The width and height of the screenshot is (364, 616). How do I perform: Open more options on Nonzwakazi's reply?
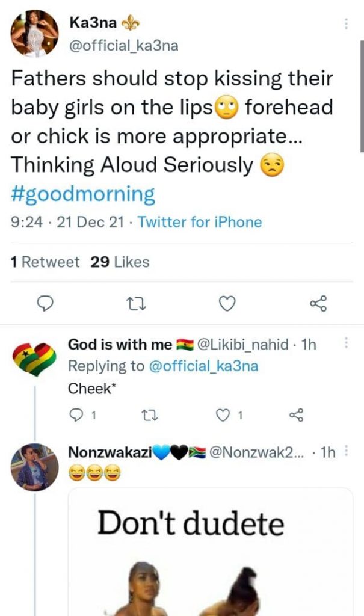[346, 452]
